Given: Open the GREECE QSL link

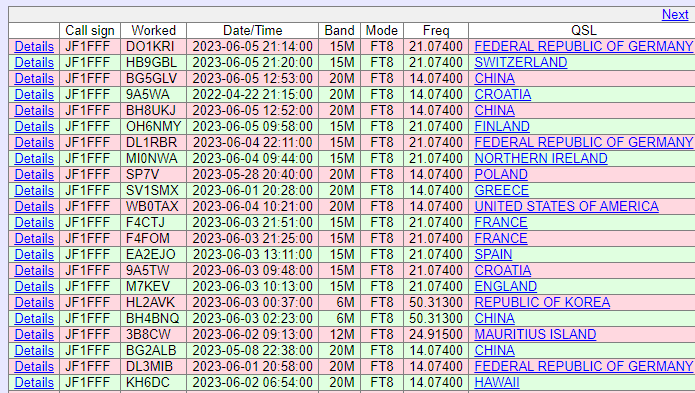Looking at the screenshot, I should (501, 191).
